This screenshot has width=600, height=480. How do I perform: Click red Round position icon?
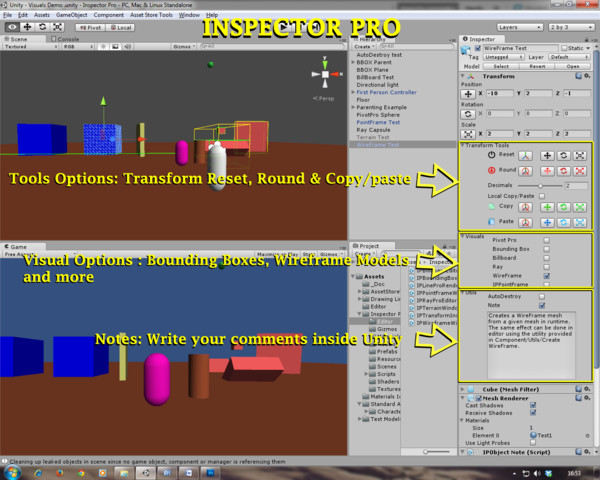547,171
